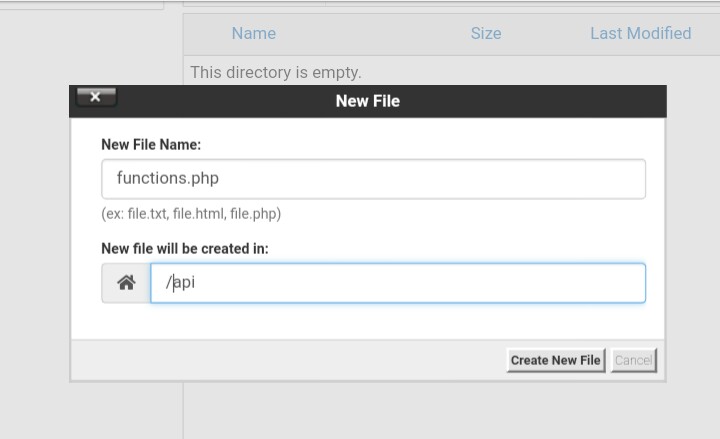The height and width of the screenshot is (439, 720).
Task: Click the home directory icon
Action: [126, 283]
